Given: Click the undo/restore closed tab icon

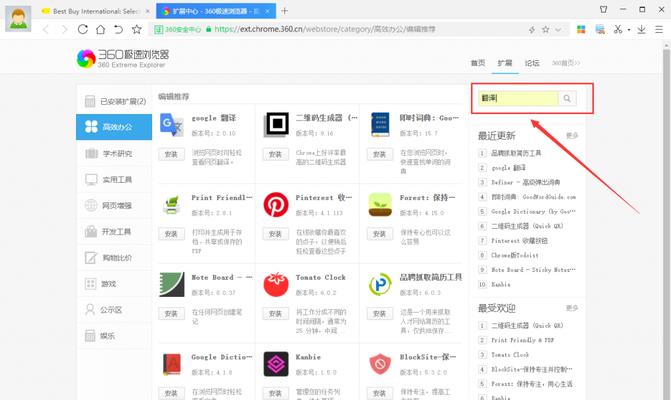Looking at the screenshot, I should (x=118, y=29).
